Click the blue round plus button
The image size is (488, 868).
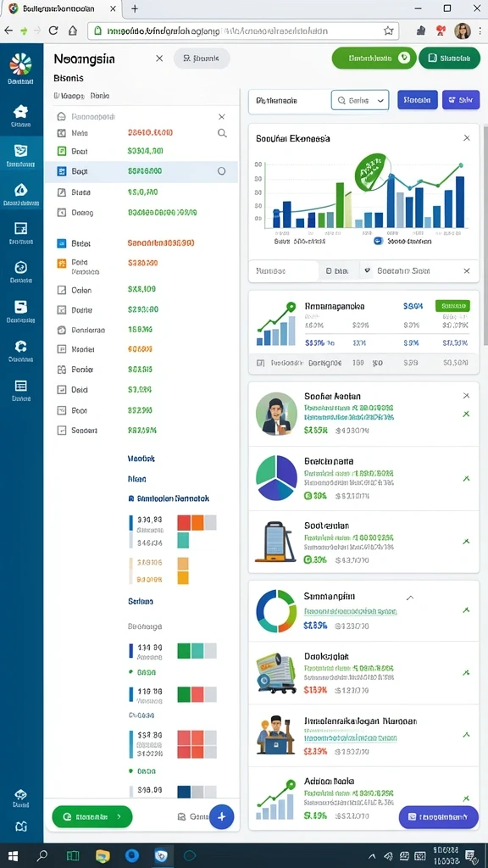(222, 816)
